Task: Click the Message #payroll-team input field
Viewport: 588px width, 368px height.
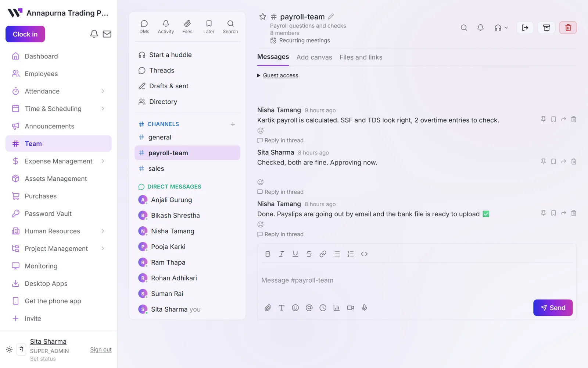Action: coord(417,280)
